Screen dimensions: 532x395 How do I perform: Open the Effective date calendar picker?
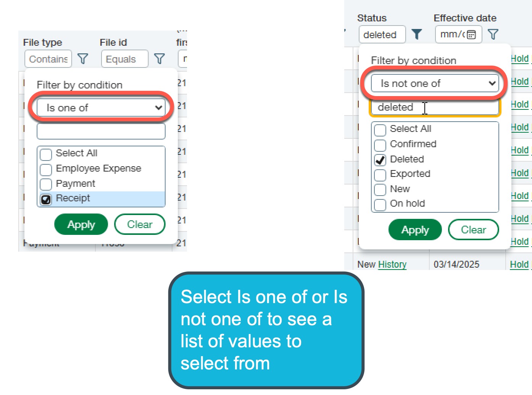[472, 35]
